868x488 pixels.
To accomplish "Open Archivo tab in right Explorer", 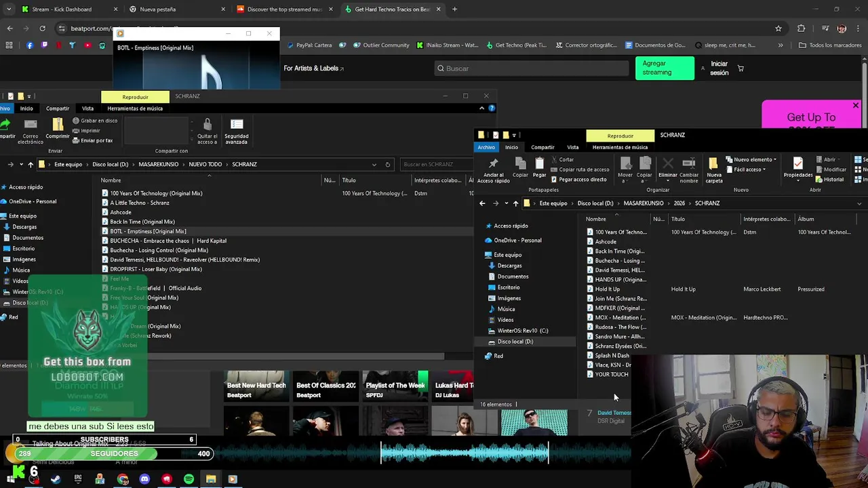I will point(486,147).
